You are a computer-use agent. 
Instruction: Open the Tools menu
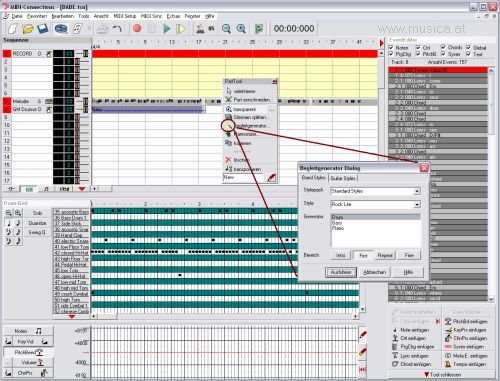[84, 16]
